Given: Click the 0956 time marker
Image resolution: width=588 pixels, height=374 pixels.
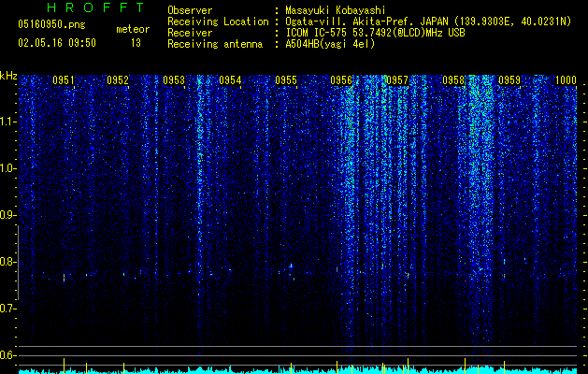Looking at the screenshot, I should click(341, 80).
